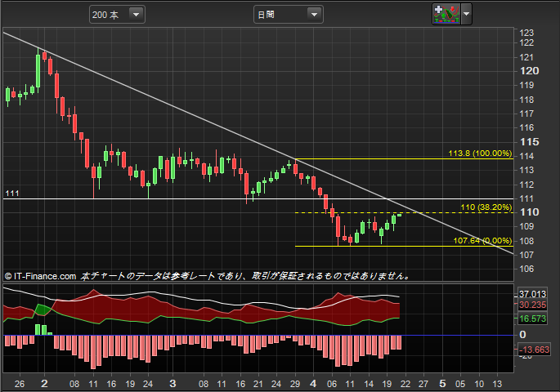Click date 26 on the time axis

20,384
